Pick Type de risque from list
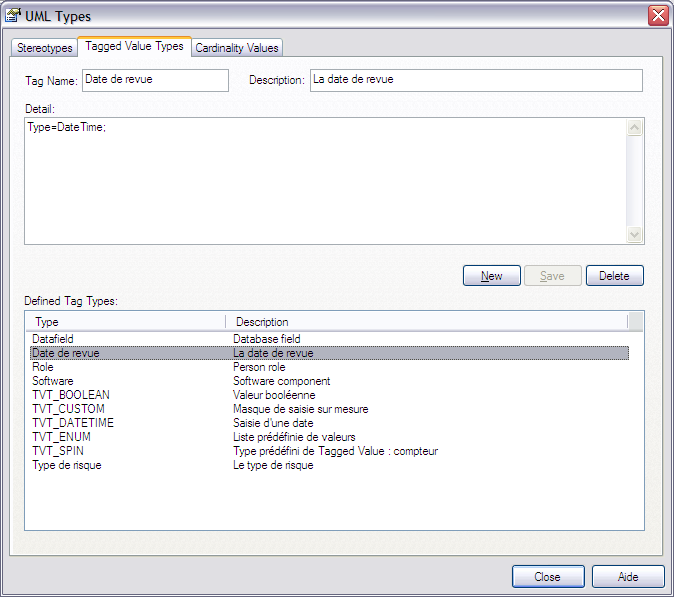Image resolution: width=674 pixels, height=597 pixels. pos(66,465)
